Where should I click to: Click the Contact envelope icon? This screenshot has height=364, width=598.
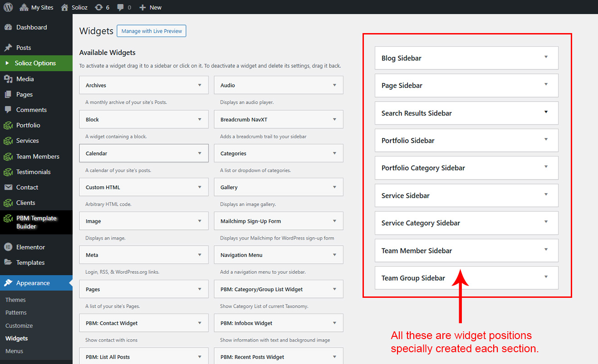point(8,187)
